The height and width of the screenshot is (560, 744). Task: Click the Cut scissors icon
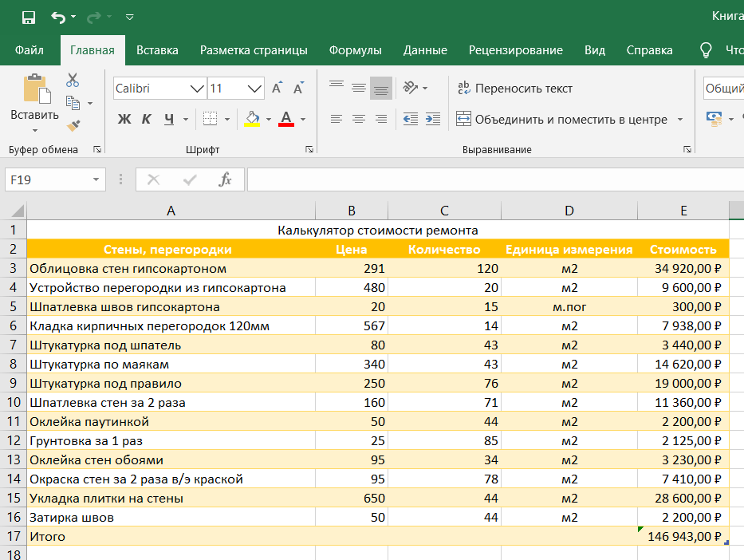pos(73,80)
